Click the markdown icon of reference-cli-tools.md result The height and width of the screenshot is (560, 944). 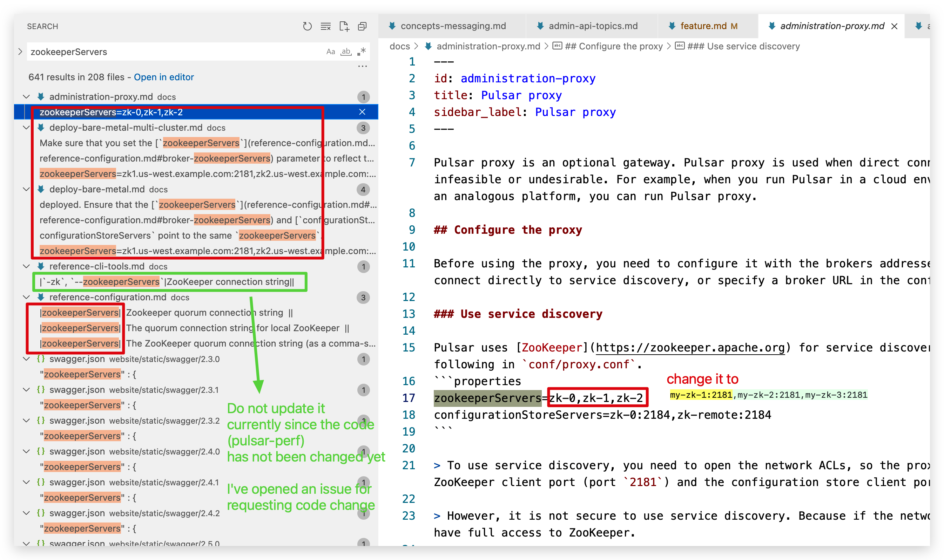[41, 266]
